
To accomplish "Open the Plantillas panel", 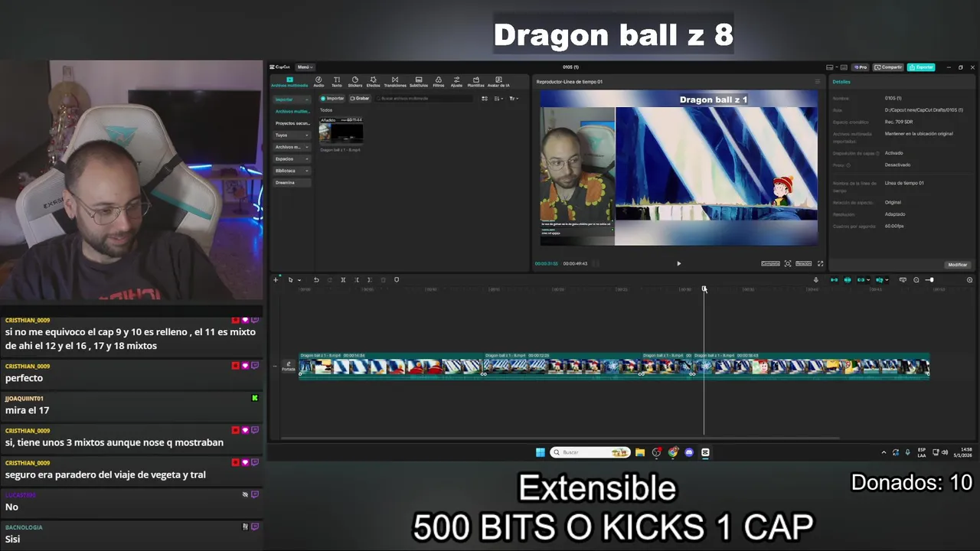I will [476, 81].
